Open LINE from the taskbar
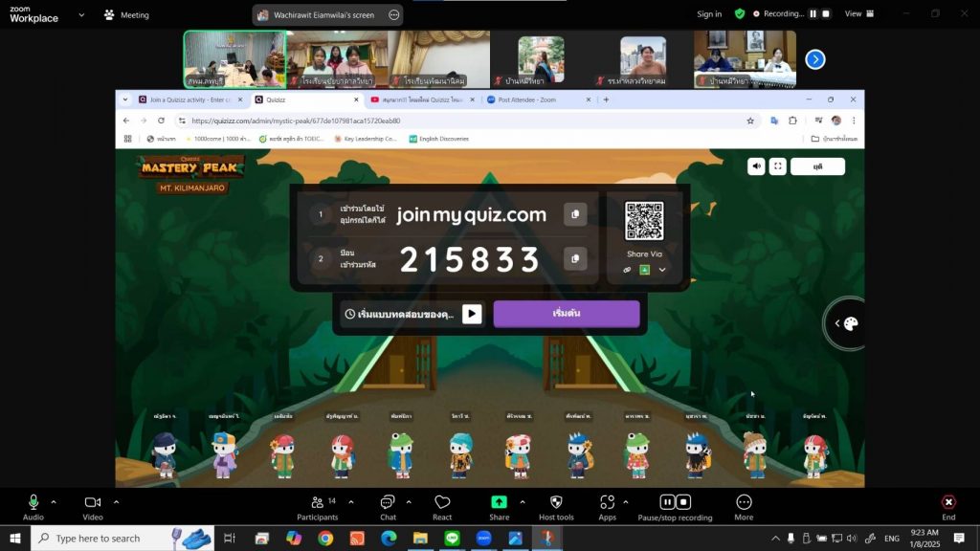Screen dimensions: 980x551 (x=452, y=538)
